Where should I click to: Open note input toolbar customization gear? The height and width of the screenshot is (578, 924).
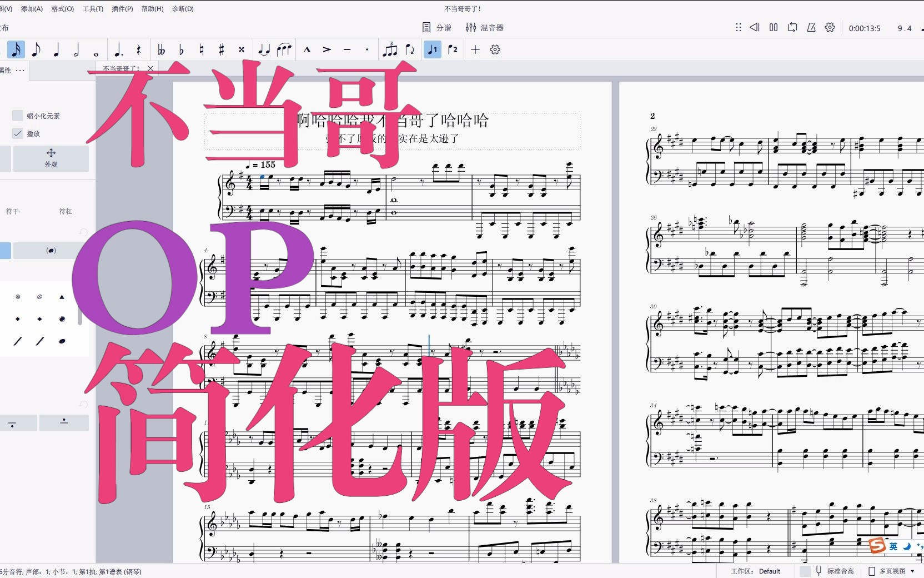point(495,49)
